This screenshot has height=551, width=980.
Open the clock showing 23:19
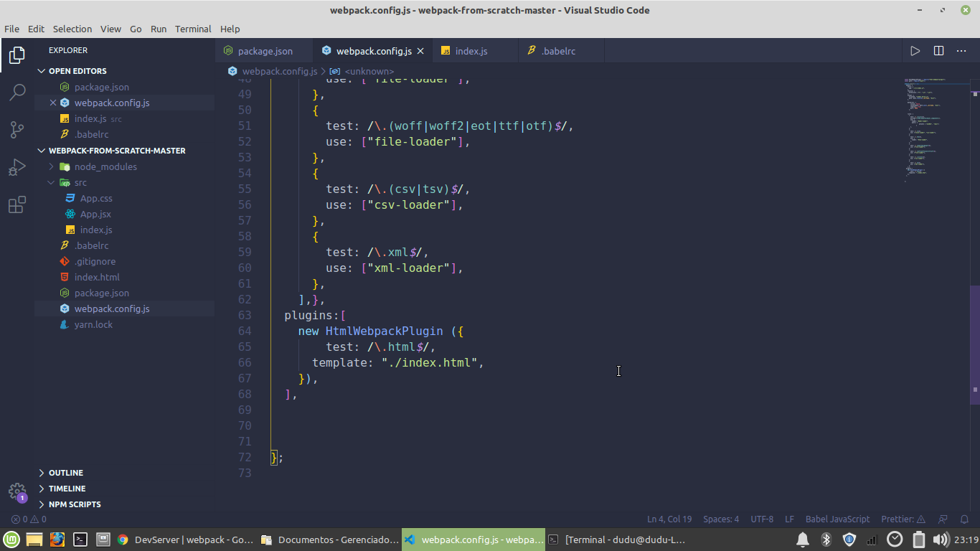coord(966,540)
